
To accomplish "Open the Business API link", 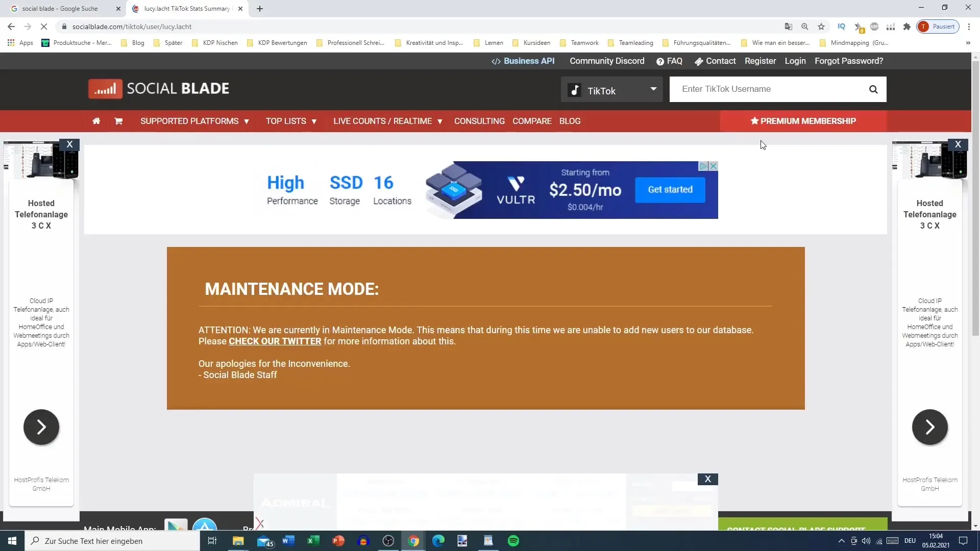I will [x=523, y=61].
